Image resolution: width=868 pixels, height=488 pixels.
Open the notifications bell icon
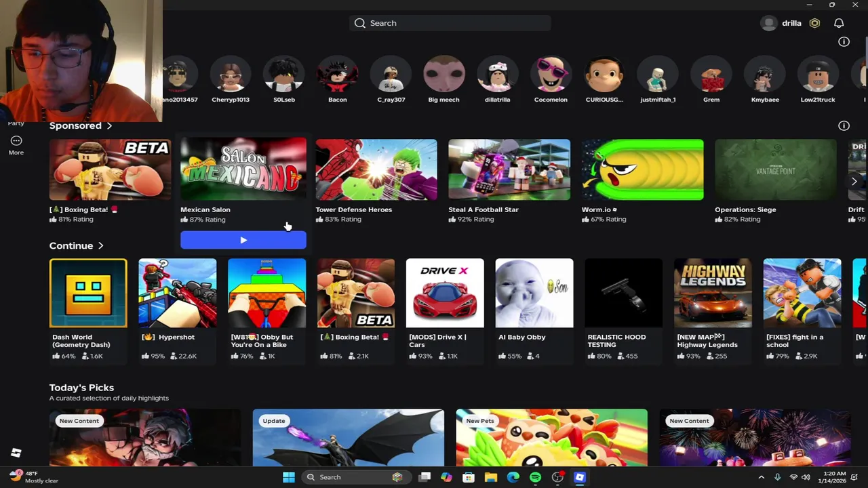coord(839,23)
